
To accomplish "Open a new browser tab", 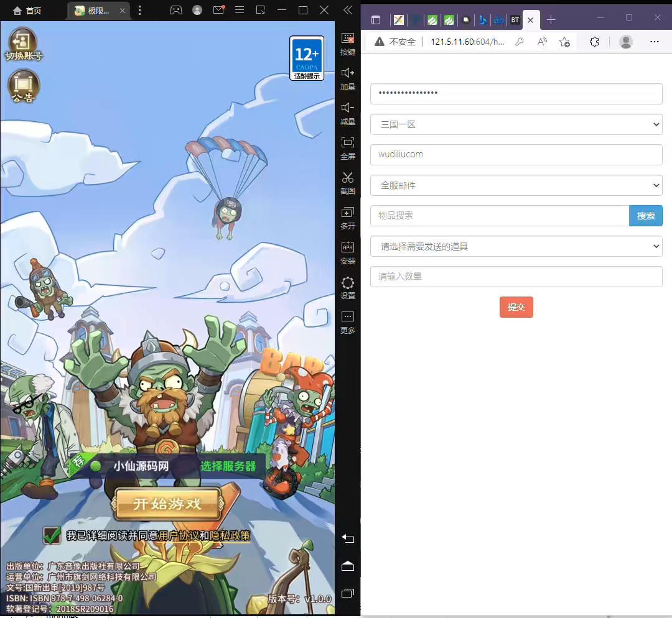I will pyautogui.click(x=551, y=20).
